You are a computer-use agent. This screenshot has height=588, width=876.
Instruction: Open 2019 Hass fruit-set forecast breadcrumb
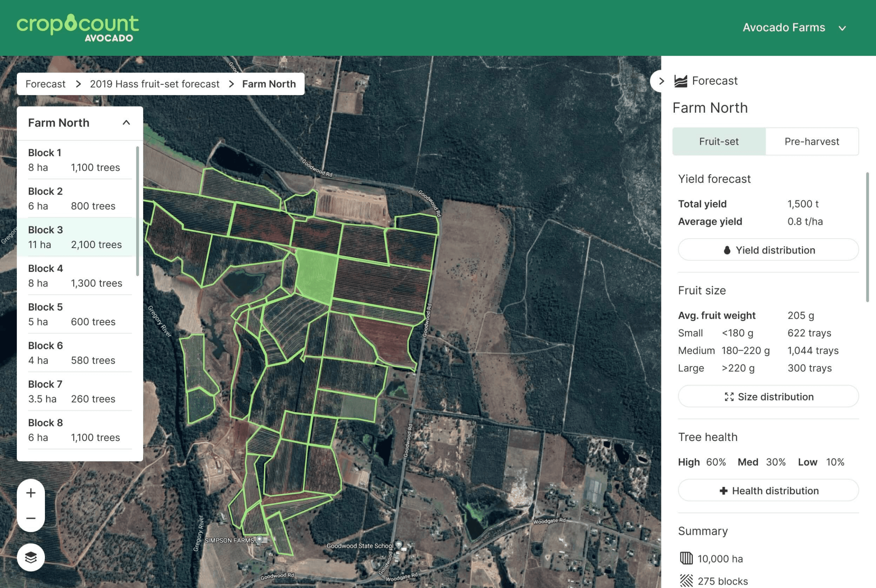pos(154,84)
